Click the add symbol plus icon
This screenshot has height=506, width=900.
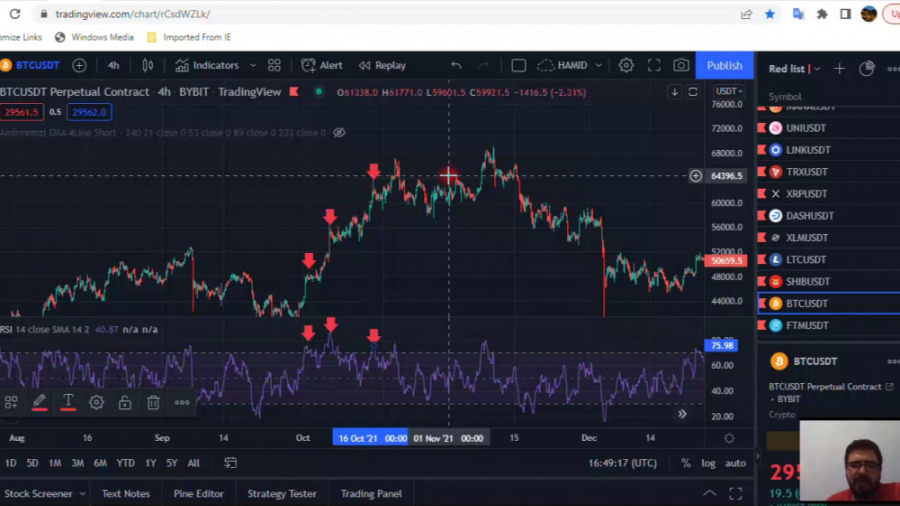[x=79, y=65]
